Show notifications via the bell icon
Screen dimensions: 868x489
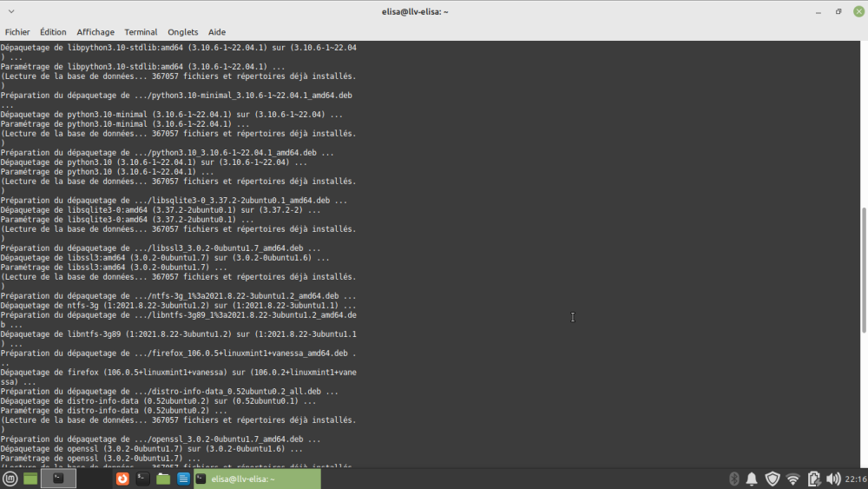[752, 479]
